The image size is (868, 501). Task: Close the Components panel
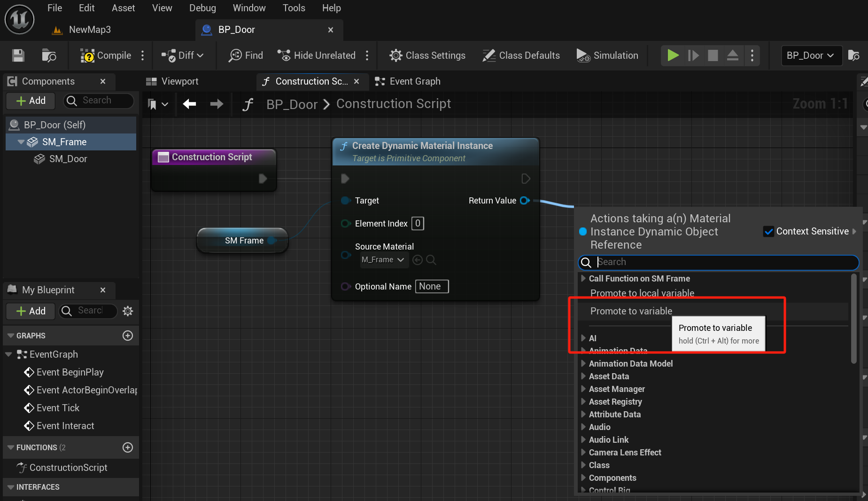pyautogui.click(x=103, y=81)
